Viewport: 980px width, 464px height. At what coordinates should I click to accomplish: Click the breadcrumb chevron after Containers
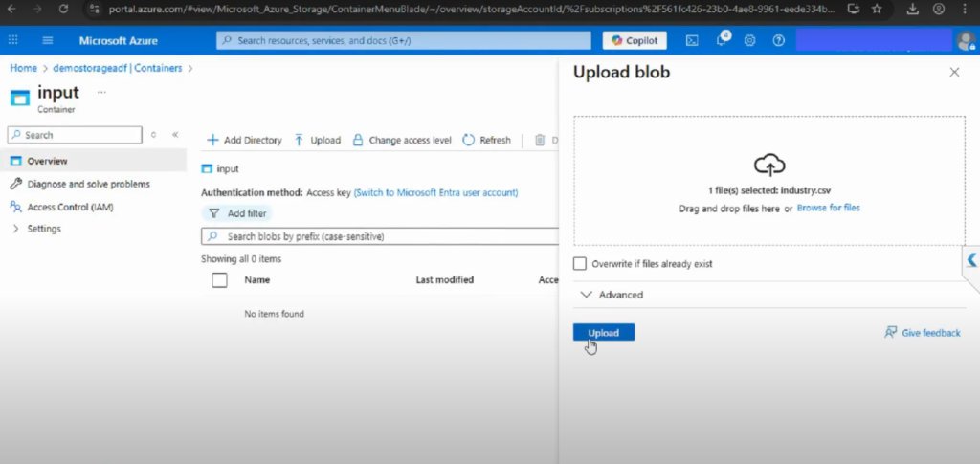point(190,68)
